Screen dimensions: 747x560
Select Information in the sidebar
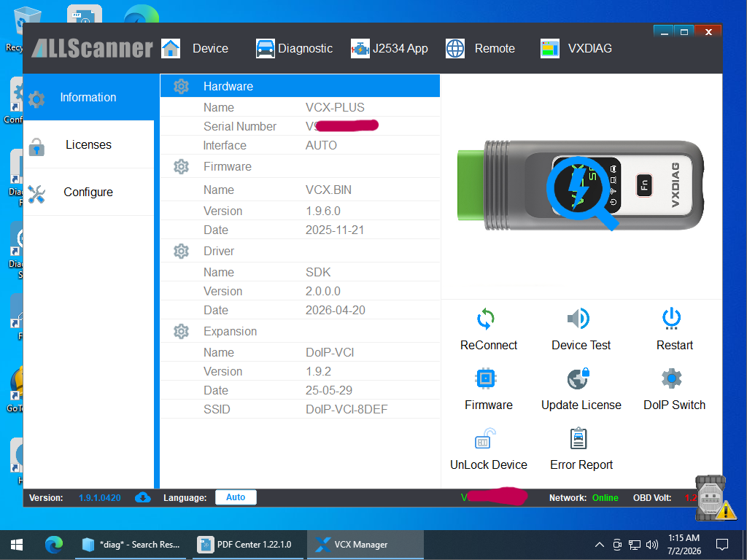(88, 97)
